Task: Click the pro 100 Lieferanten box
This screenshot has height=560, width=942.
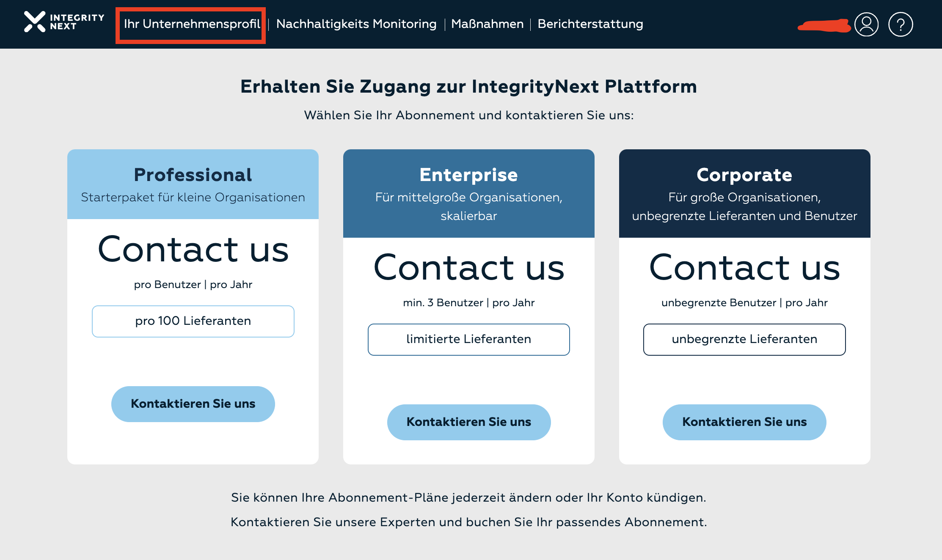Action: tap(193, 321)
